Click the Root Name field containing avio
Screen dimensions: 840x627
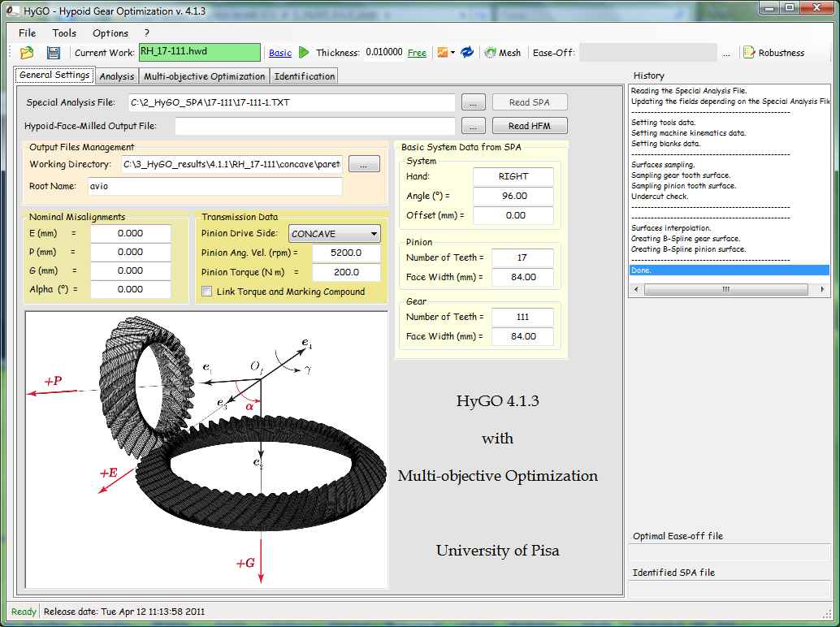214,186
